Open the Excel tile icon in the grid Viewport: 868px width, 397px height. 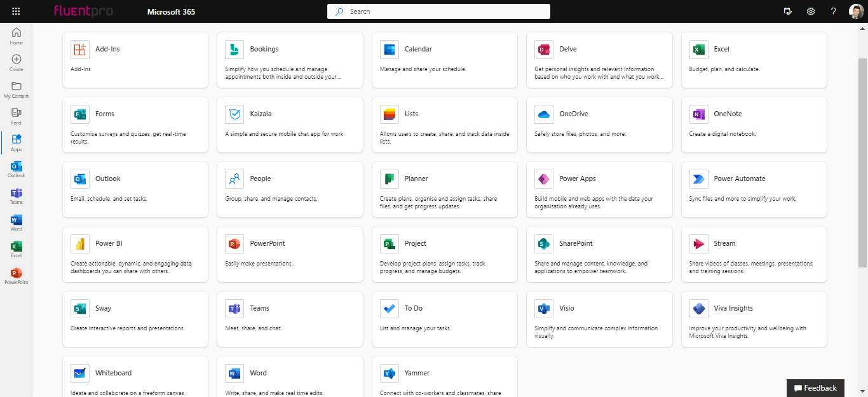point(698,50)
